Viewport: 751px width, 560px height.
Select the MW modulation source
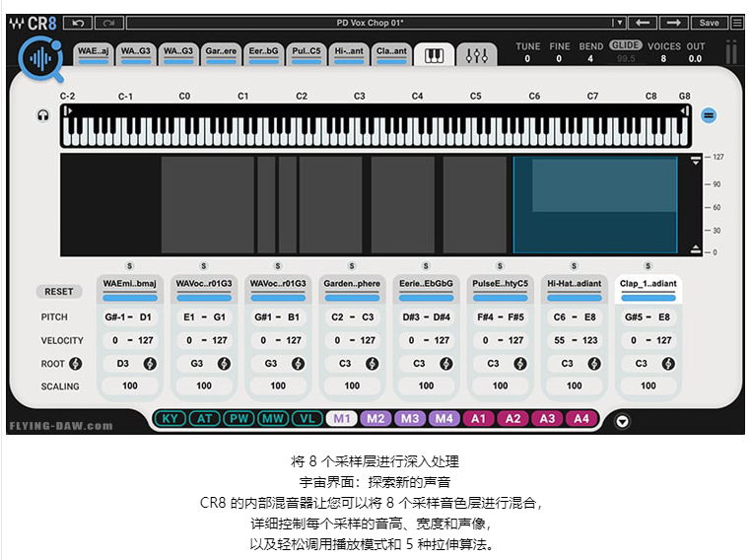pos(273,419)
